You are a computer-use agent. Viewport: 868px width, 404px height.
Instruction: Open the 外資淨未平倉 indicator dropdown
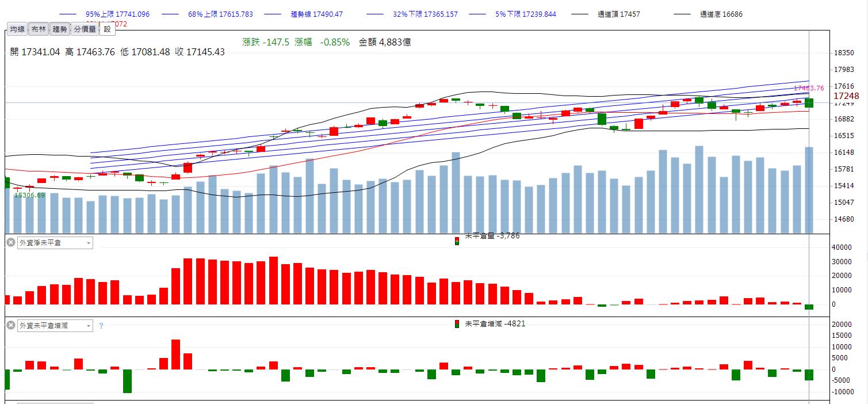tap(55, 243)
